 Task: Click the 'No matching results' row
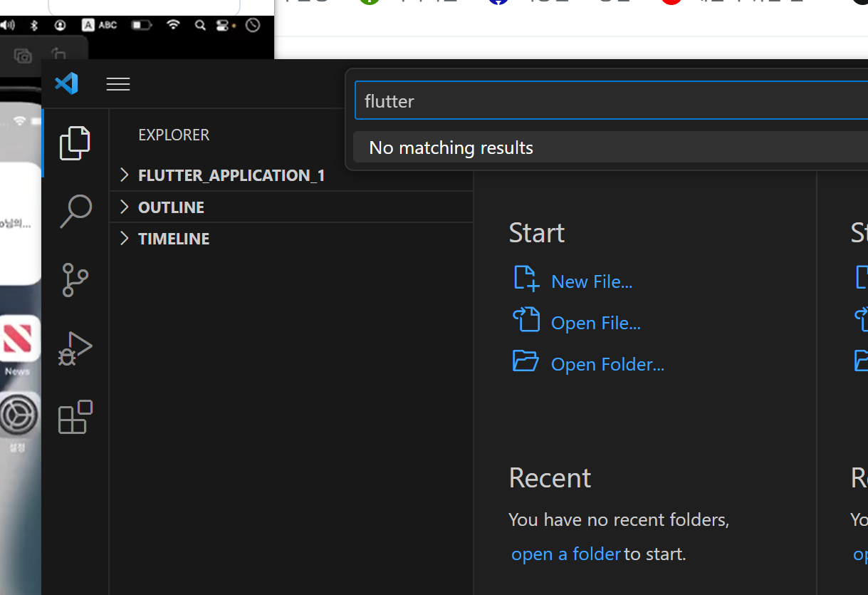[x=610, y=148]
